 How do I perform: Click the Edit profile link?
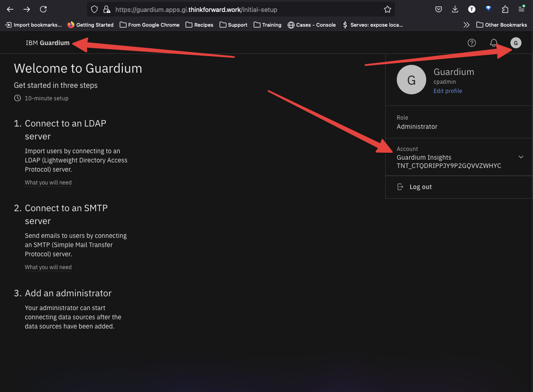tap(447, 91)
